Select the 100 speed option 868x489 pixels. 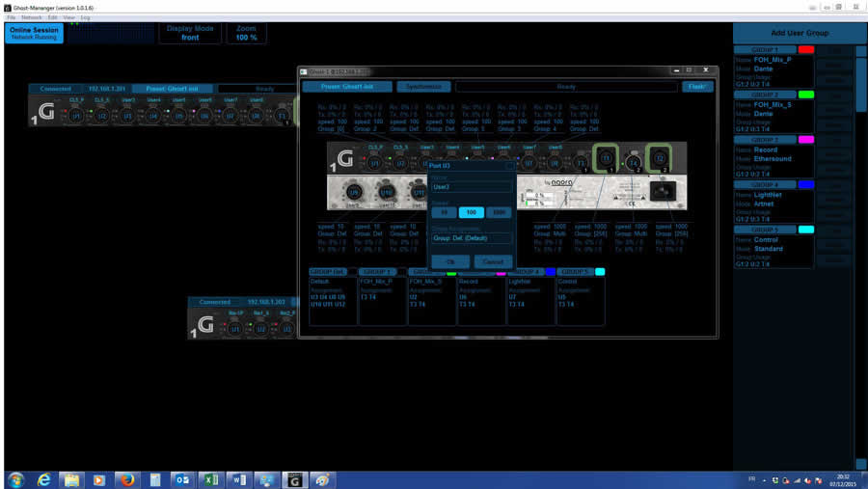(x=471, y=212)
